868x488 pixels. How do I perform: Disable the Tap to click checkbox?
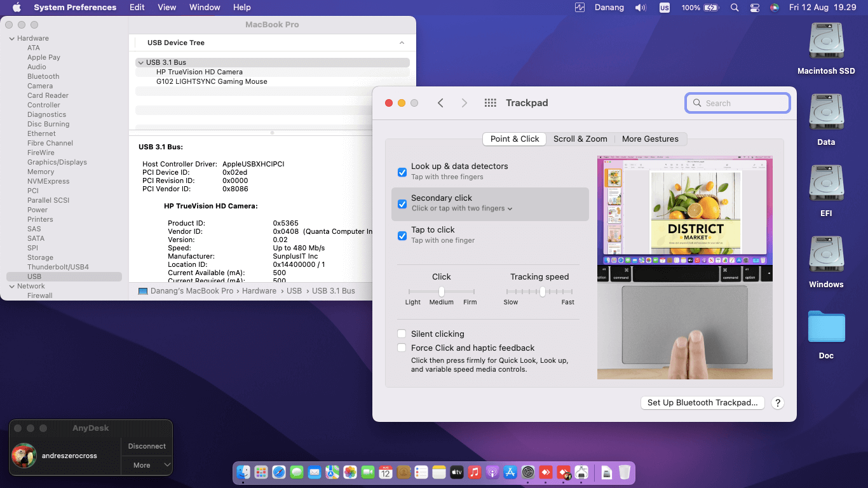tap(402, 236)
